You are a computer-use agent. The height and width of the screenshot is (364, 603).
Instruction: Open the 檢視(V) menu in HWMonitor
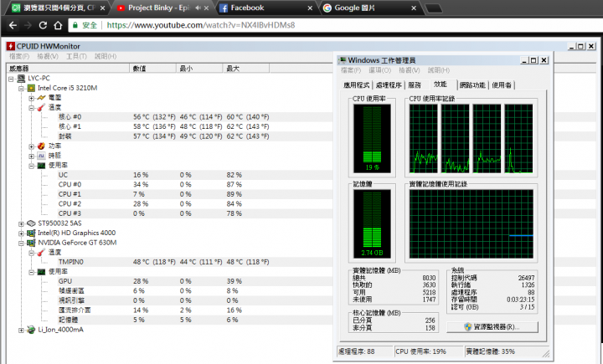[x=48, y=57]
